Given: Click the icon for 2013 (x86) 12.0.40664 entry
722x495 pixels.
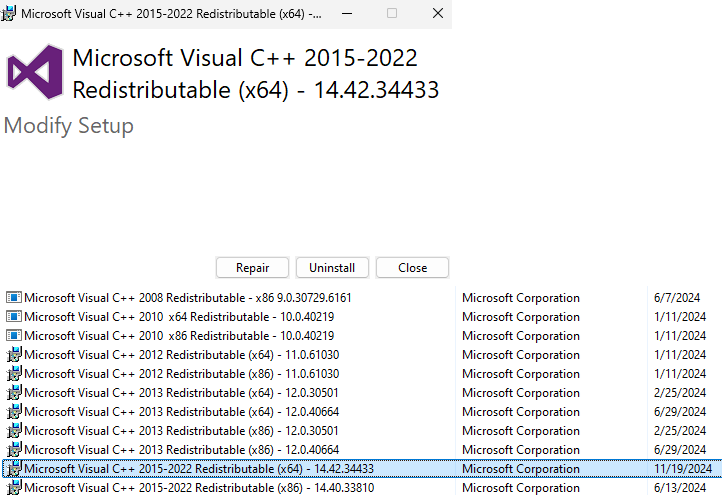Looking at the screenshot, I should point(13,450).
